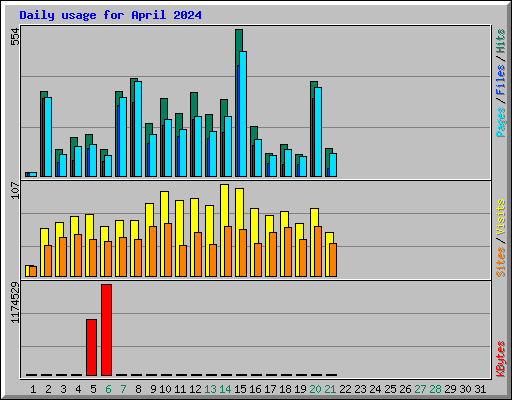
Task: Click the day 3 label on axis
Action: [63, 389]
